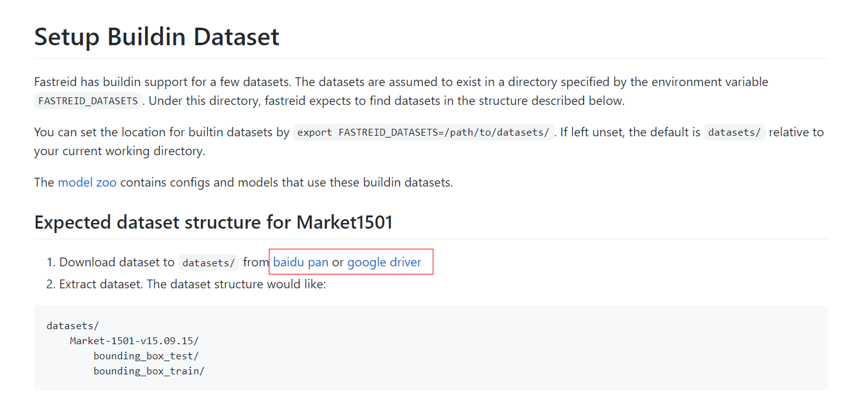Click the Setup Buildin Dataset heading
Screen dimensions: 868x402
(x=156, y=36)
